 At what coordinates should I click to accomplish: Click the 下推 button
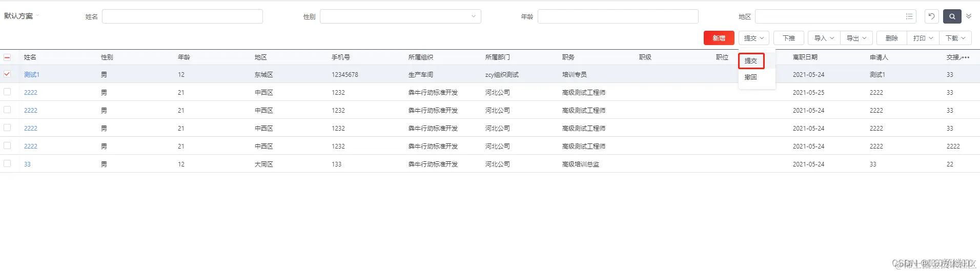789,38
